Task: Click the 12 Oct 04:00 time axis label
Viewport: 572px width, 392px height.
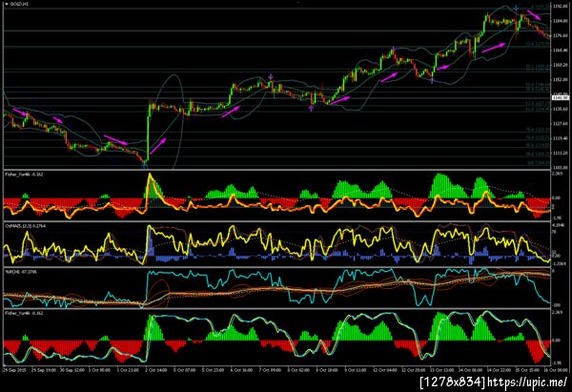Action: pyautogui.click(x=384, y=370)
